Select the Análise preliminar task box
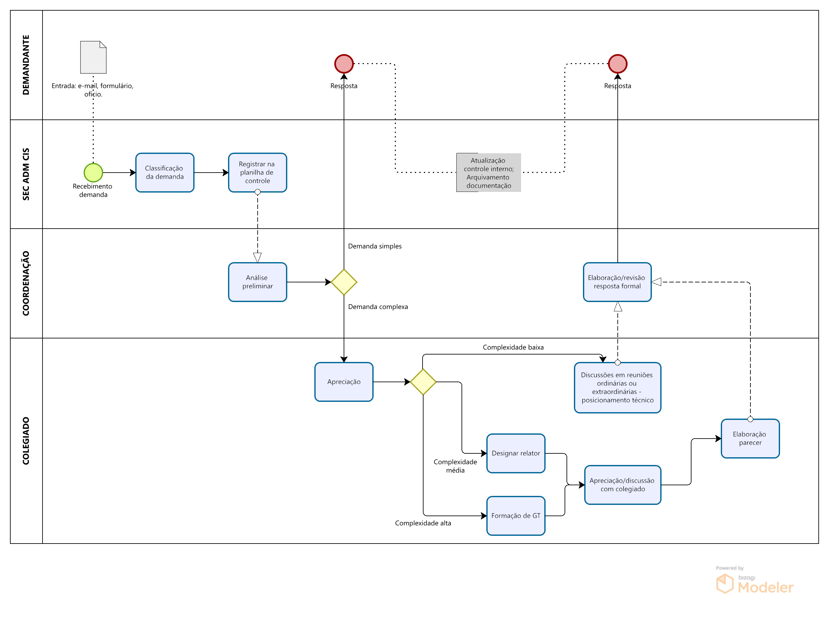Screen dimensions: 829x644 tap(257, 282)
